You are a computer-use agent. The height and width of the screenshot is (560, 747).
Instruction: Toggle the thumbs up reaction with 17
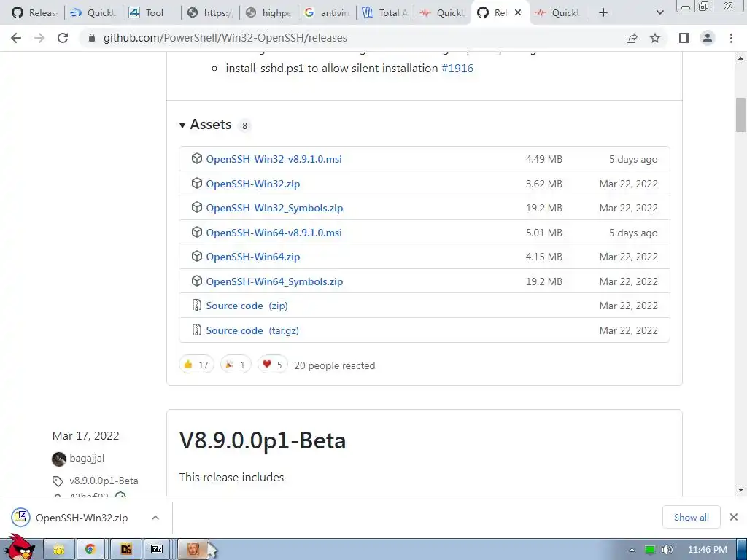coord(196,365)
